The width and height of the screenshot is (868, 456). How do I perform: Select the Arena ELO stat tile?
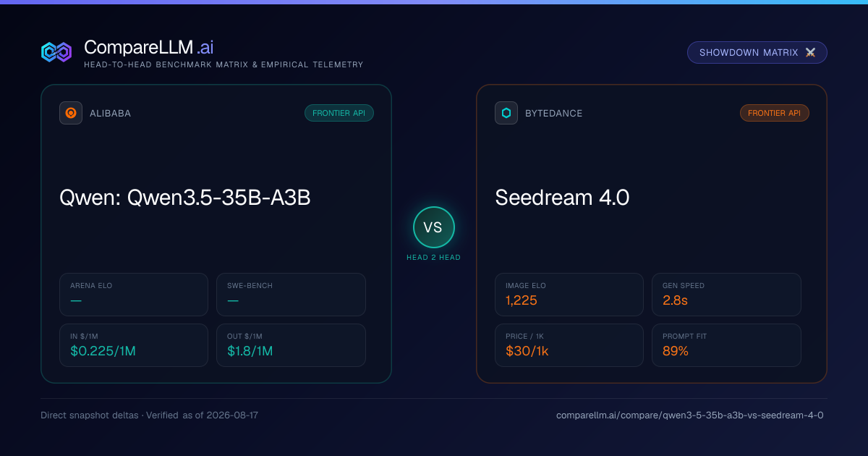134,295
